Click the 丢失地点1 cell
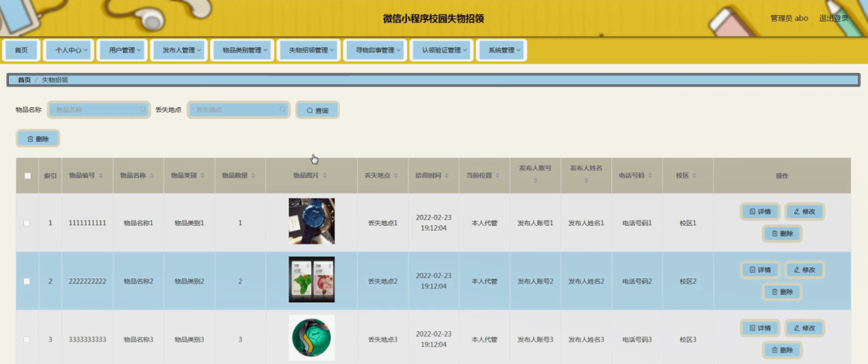Viewport: 868px width, 364px height. coord(382,223)
